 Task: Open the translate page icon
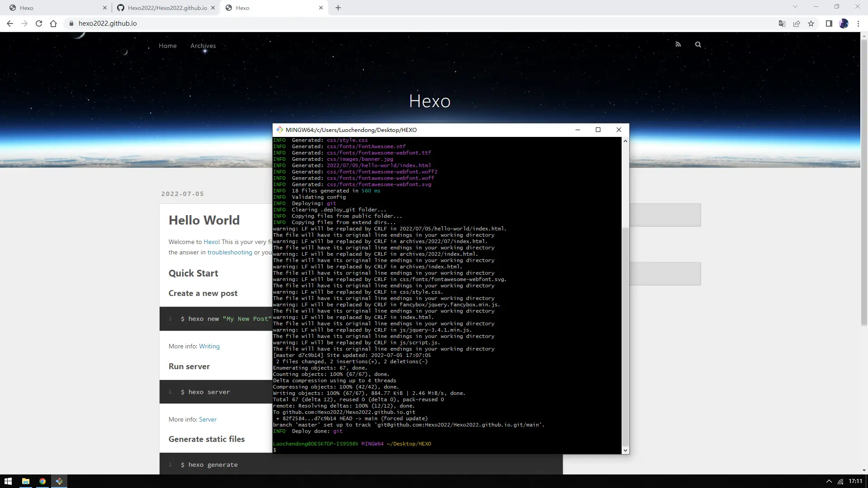click(x=782, y=23)
